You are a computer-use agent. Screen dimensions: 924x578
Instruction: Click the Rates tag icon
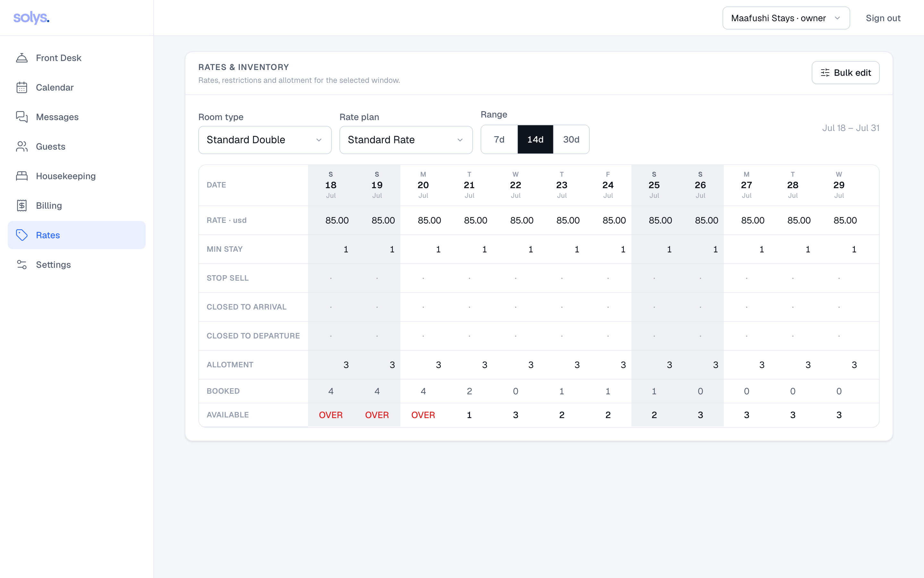[22, 235]
